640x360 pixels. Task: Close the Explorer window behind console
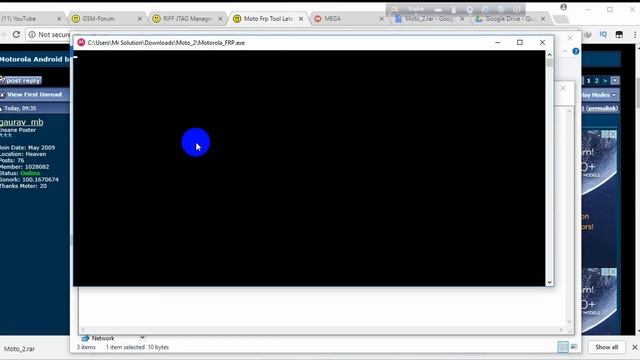coord(570,38)
